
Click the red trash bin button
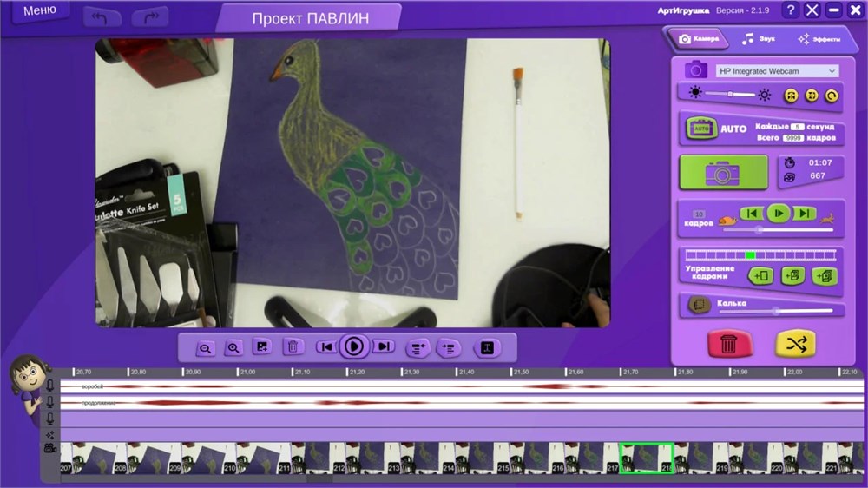click(x=730, y=344)
